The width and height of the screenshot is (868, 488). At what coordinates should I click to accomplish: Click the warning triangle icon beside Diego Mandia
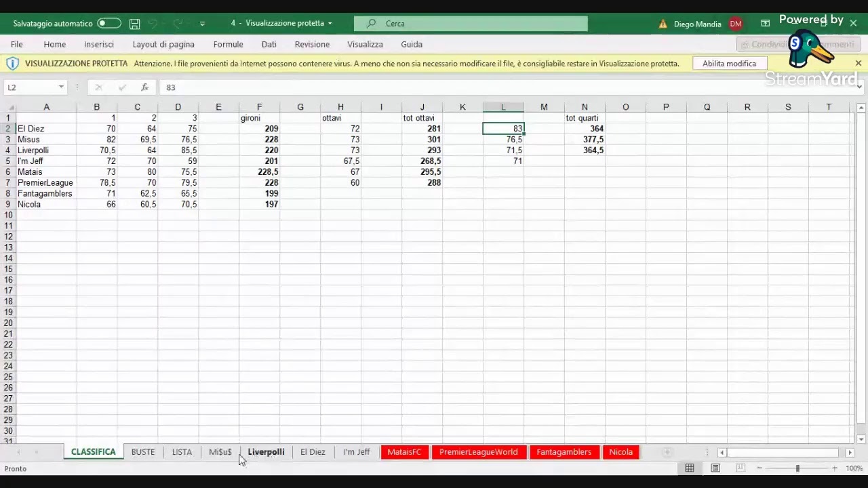(663, 24)
